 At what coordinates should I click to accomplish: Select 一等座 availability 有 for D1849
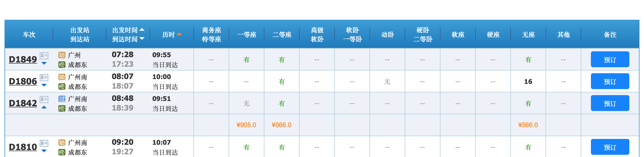click(247, 60)
